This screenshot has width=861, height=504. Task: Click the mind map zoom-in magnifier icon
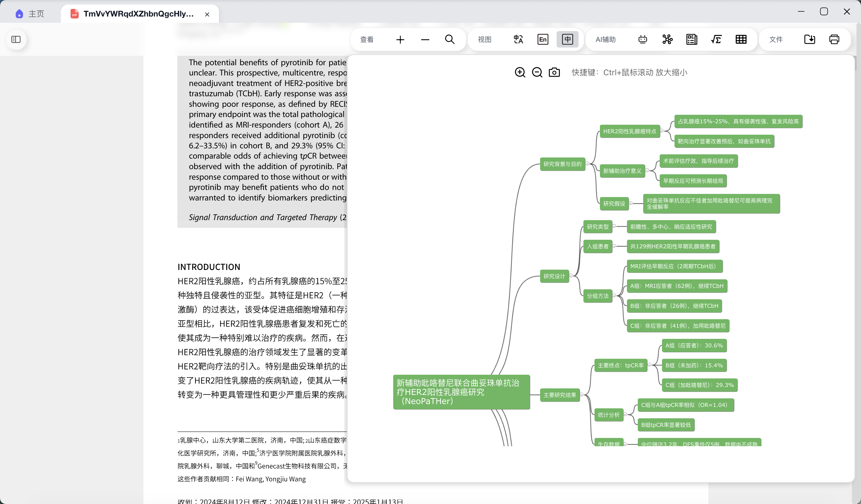(520, 72)
